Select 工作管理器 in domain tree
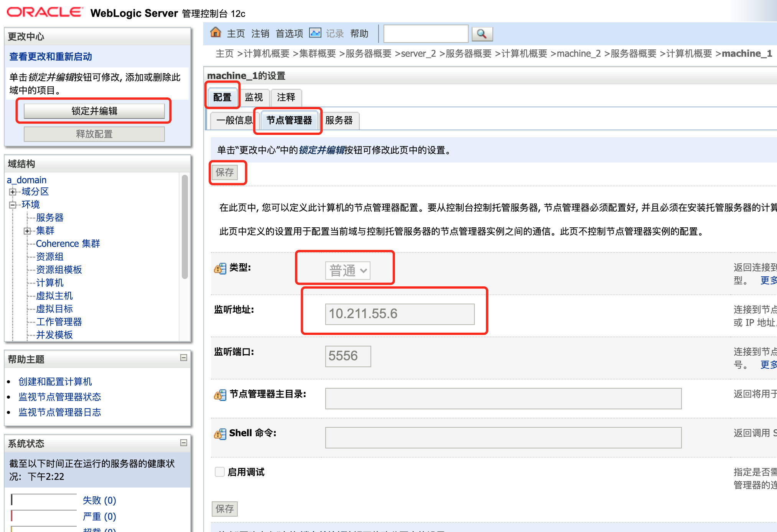The image size is (777, 532). pyautogui.click(x=59, y=322)
